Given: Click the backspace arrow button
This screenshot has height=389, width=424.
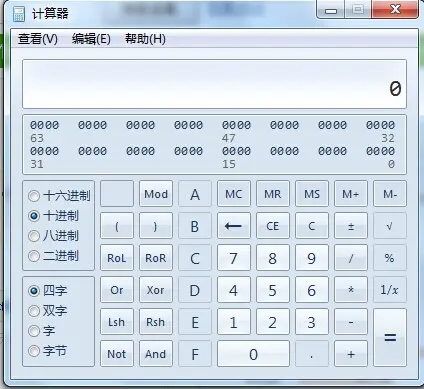Looking at the screenshot, I should pyautogui.click(x=234, y=226).
